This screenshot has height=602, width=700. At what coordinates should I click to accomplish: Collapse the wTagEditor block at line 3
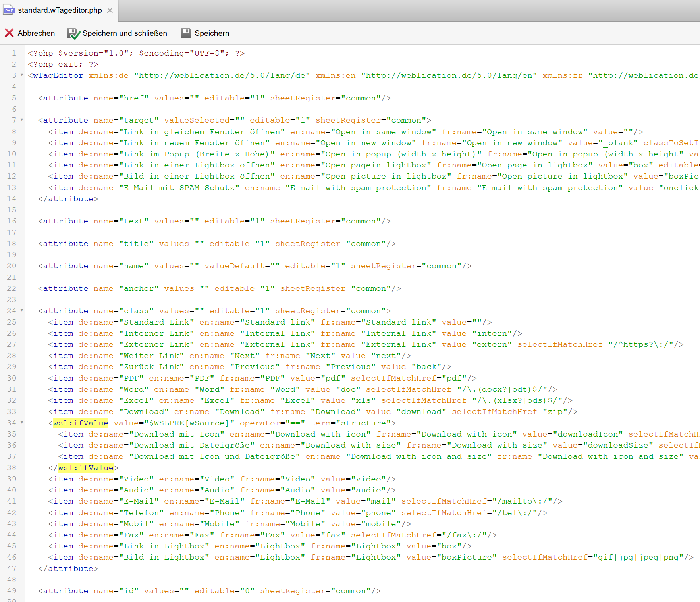coord(22,75)
